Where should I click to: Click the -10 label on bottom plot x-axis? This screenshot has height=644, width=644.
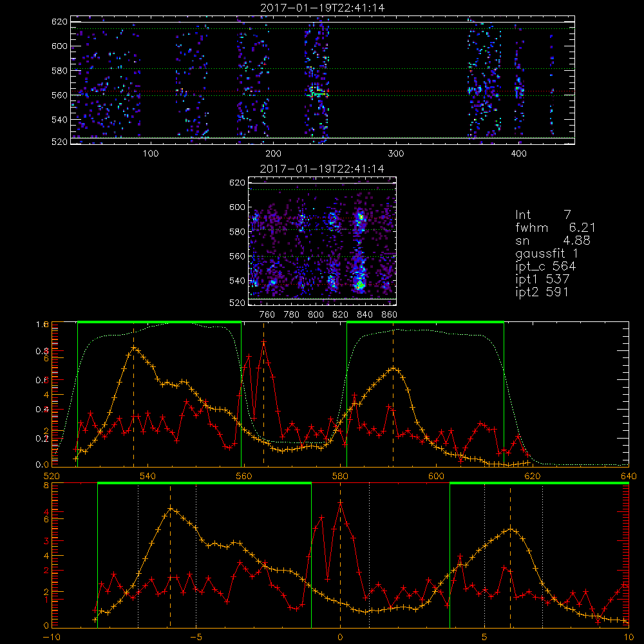[52, 638]
